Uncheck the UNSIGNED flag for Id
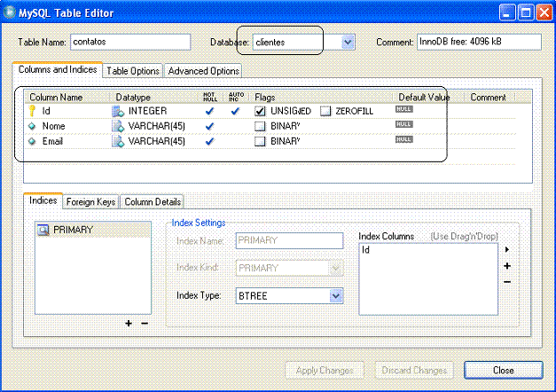Image resolution: width=556 pixels, height=392 pixels. click(260, 111)
